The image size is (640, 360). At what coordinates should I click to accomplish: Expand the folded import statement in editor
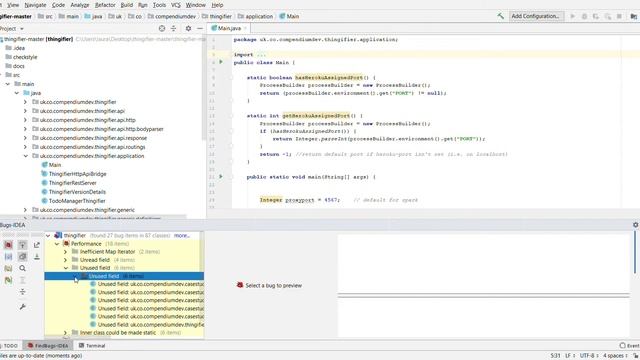pyautogui.click(x=261, y=55)
